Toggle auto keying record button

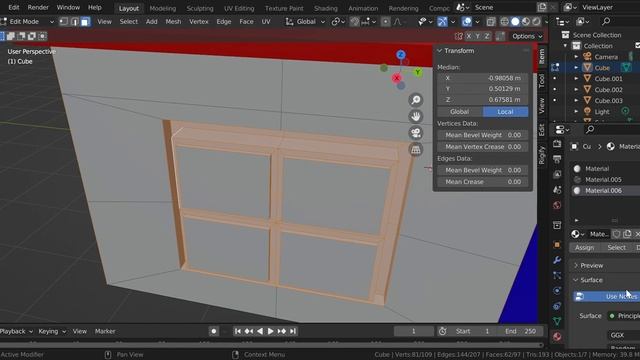click(x=213, y=331)
